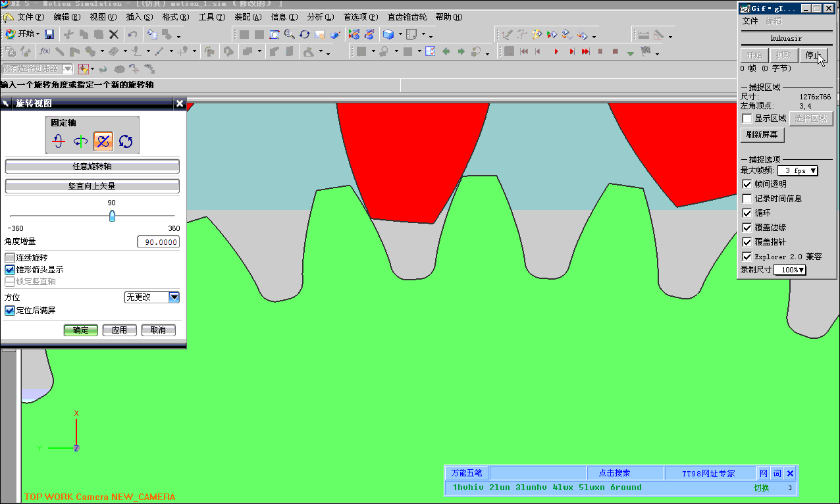Viewport: 840px width, 504px height.
Task: Open the f(x) expressions tool
Action: tap(45, 51)
